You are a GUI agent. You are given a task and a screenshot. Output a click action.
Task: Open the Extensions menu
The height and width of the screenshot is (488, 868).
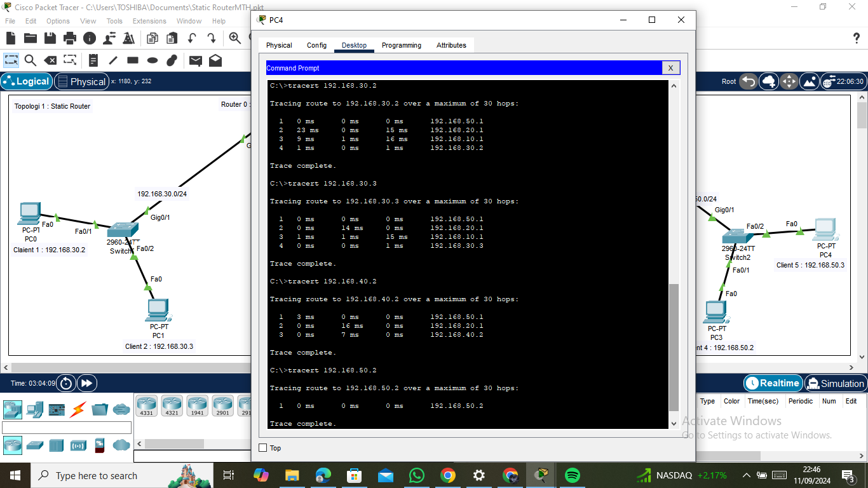(x=149, y=21)
